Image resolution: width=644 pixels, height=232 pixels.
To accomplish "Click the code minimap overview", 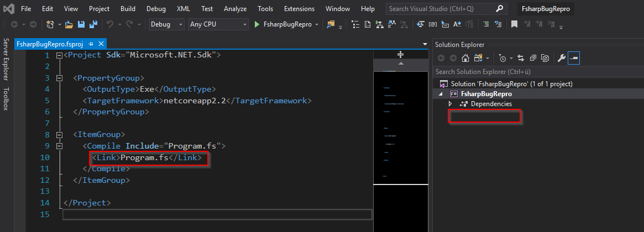I will pos(401,127).
